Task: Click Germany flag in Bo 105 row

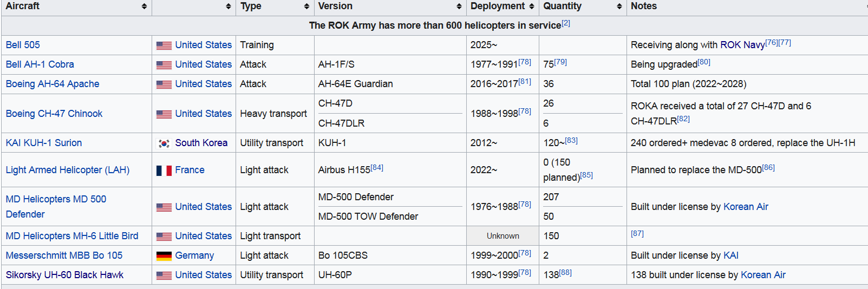Action: coord(164,256)
